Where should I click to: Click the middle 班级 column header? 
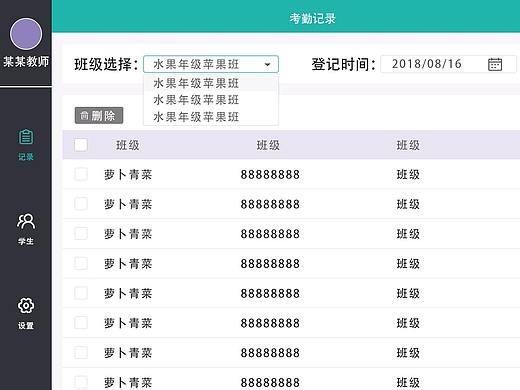click(x=268, y=145)
